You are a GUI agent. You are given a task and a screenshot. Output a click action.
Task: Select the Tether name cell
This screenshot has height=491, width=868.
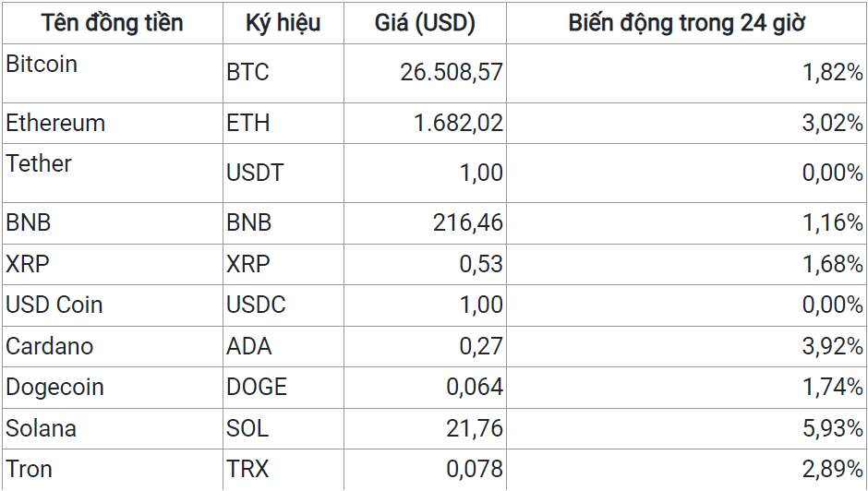pyautogui.click(x=113, y=173)
